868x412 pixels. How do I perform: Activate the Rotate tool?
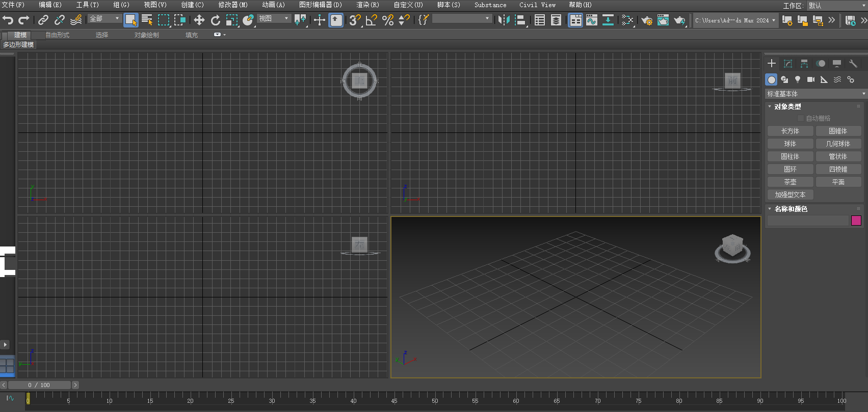(216, 20)
